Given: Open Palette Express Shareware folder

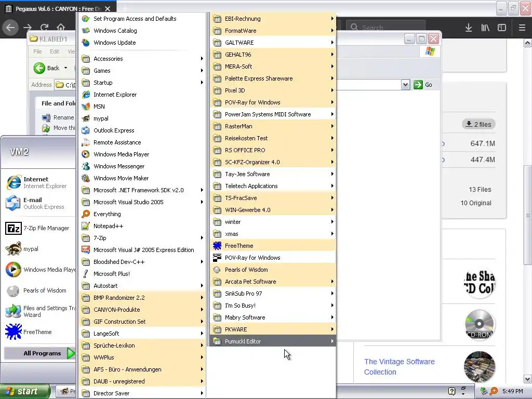Looking at the screenshot, I should pos(273,78).
